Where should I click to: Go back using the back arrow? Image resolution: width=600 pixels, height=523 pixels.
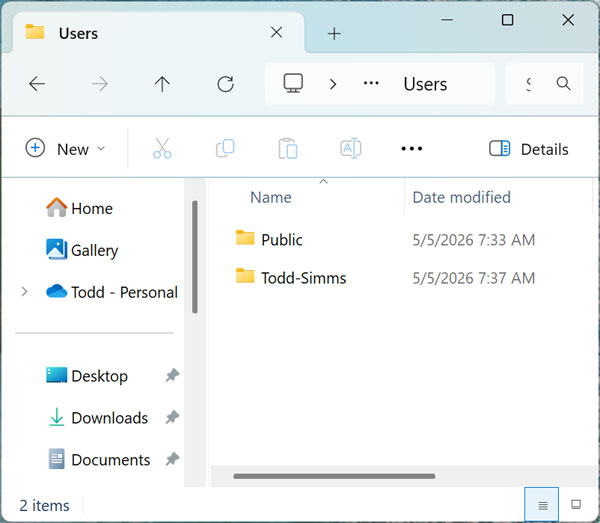[37, 84]
